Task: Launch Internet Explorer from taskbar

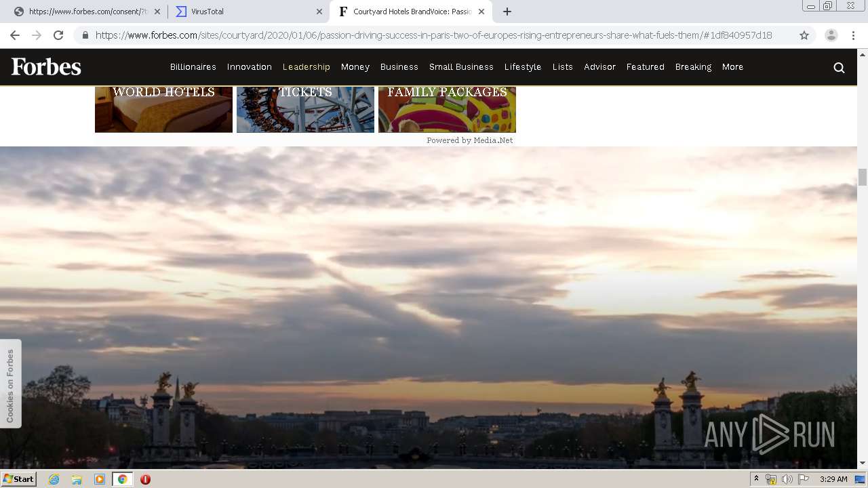Action: [54, 479]
